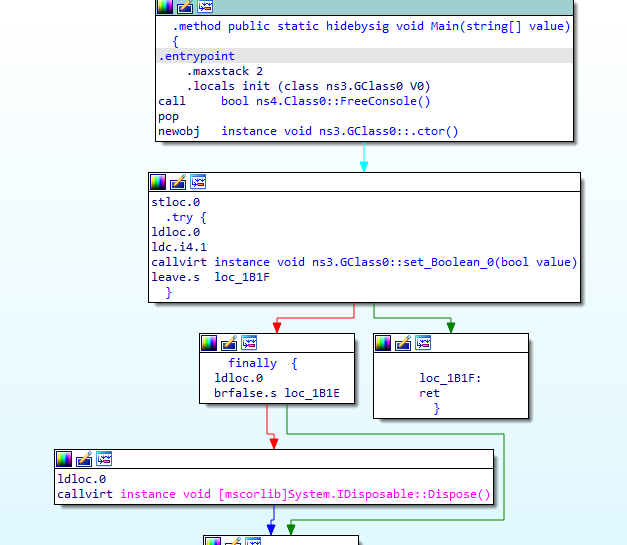This screenshot has height=545, width=627.
Task: Click the pencil edit icon on the Dispose call node
Action: (84, 459)
